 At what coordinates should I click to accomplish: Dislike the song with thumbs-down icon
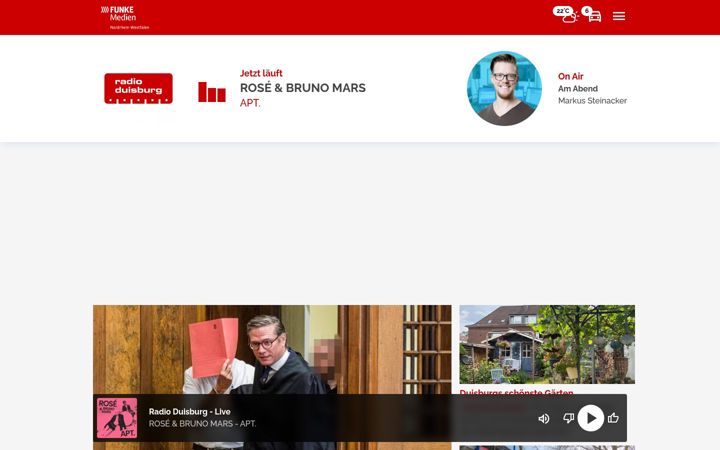(568, 418)
